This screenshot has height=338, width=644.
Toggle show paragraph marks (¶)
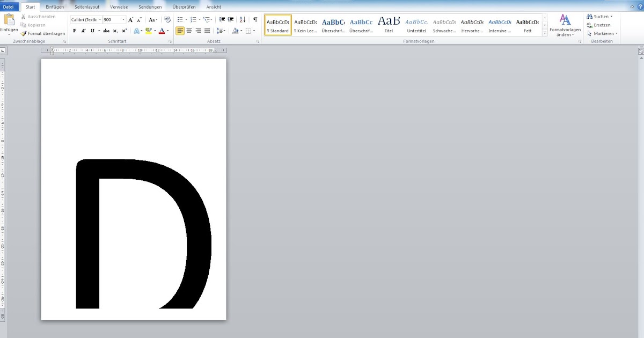255,19
